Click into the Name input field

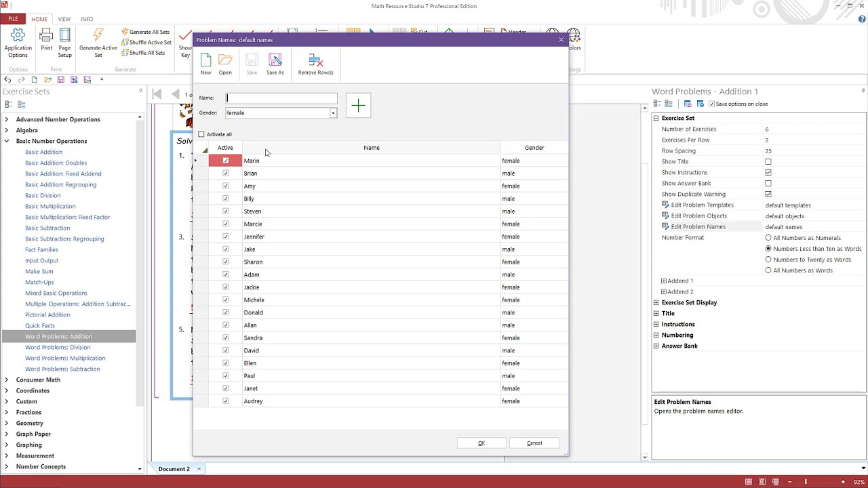(281, 98)
